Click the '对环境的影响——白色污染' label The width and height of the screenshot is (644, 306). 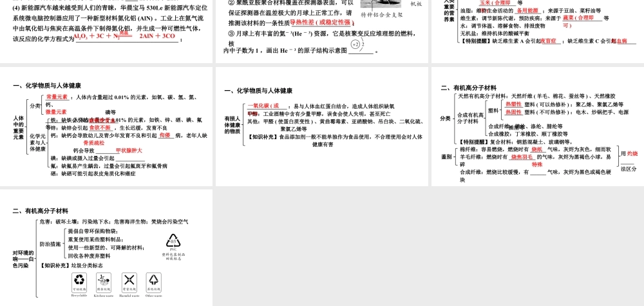tap(23, 259)
